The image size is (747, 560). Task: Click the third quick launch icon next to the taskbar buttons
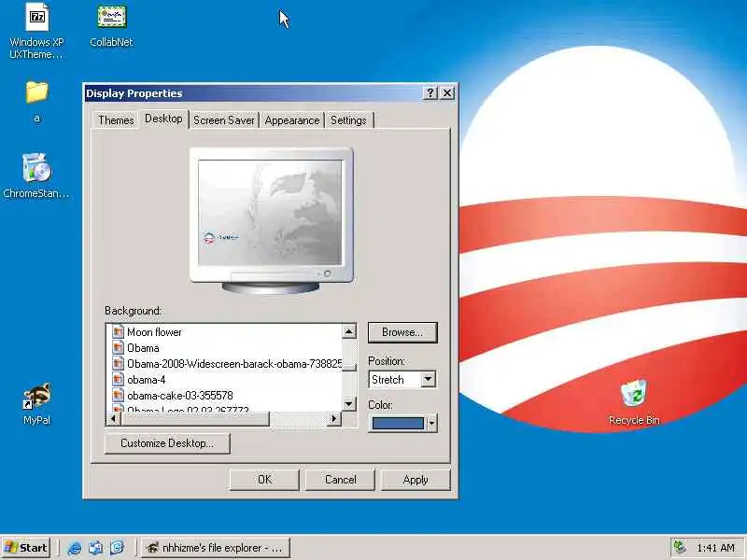[118, 548]
